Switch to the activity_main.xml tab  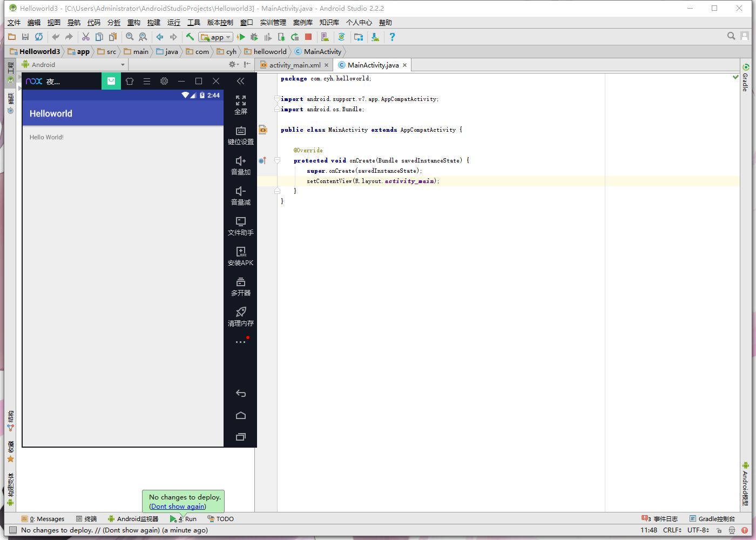click(295, 65)
